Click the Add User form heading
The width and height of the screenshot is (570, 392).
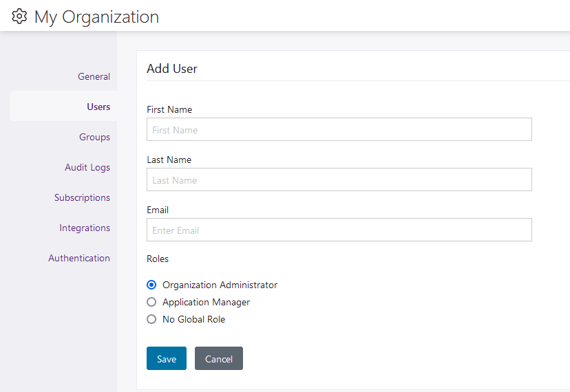pos(172,69)
